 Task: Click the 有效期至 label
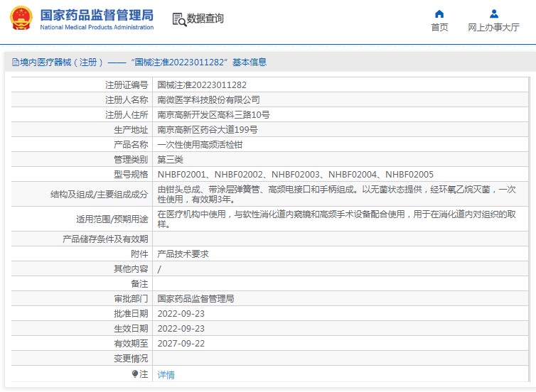(x=131, y=344)
